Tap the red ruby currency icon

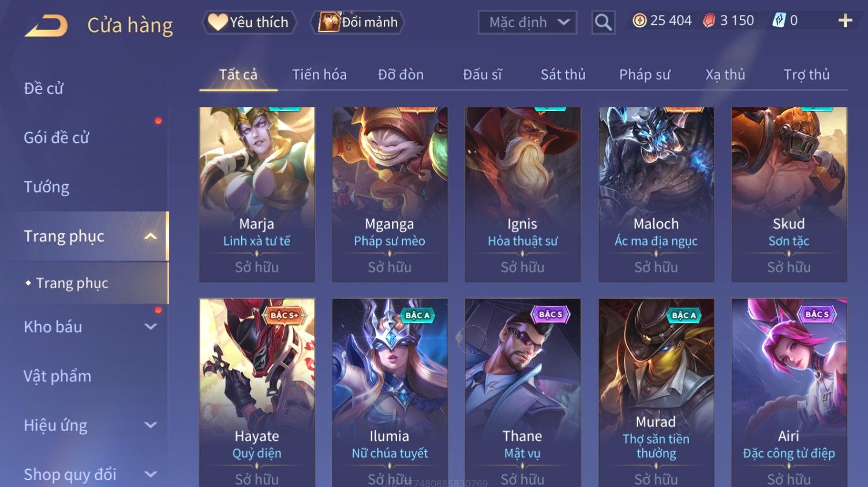tap(709, 21)
